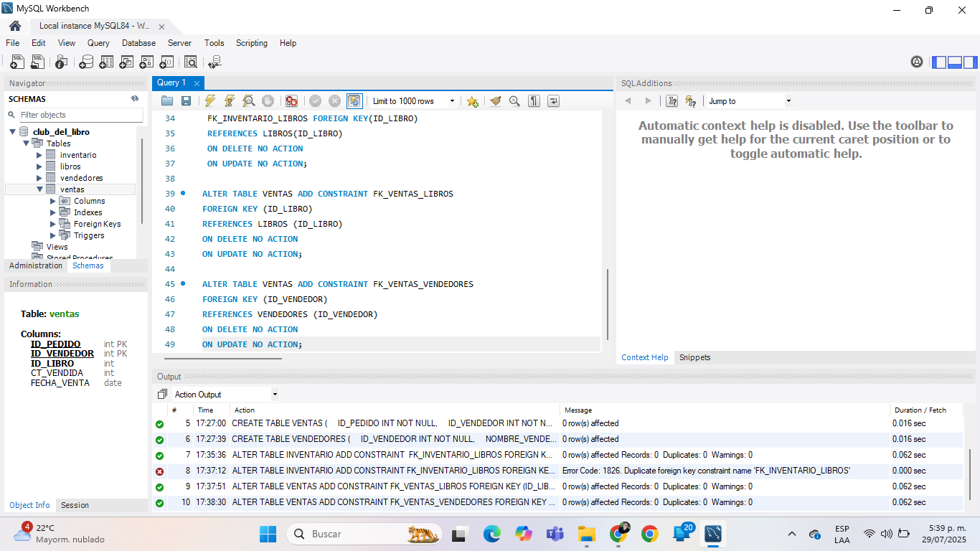Refresh the SCHEMAS list
This screenshot has height=551, width=980.
135,99
